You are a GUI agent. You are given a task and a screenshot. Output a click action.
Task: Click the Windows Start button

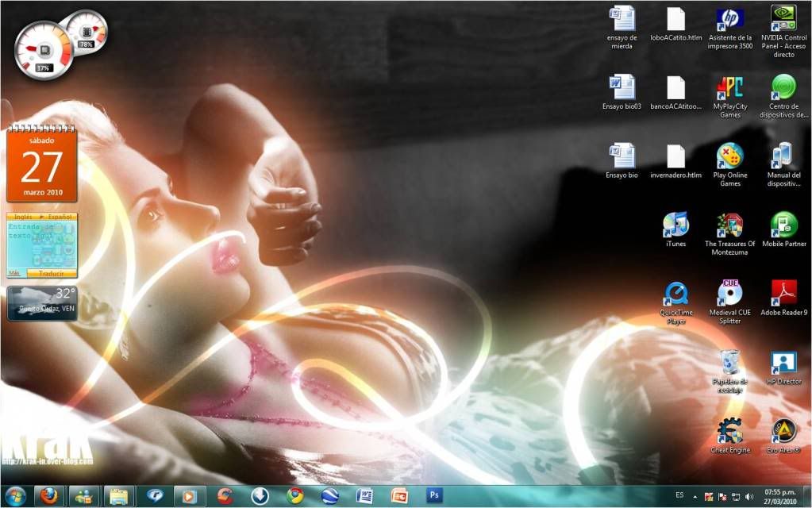coord(15,496)
